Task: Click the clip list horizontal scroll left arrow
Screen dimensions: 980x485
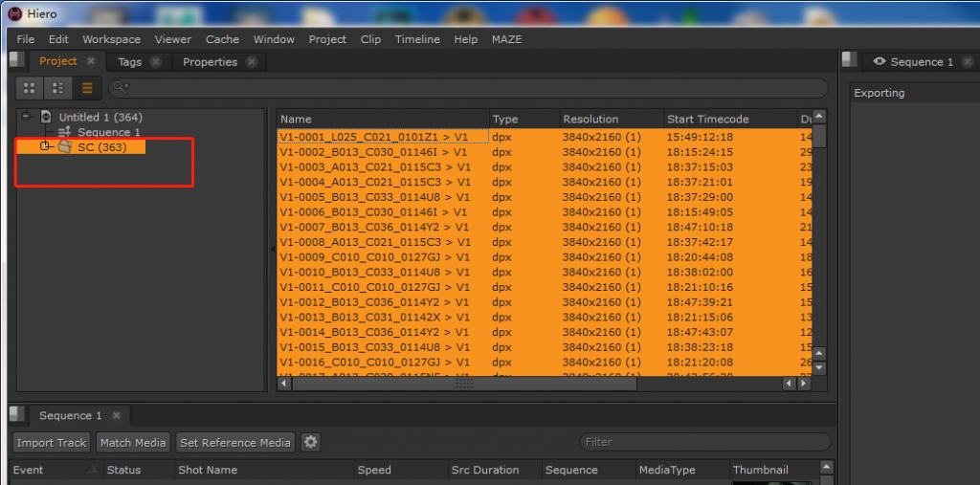Action: pos(284,384)
